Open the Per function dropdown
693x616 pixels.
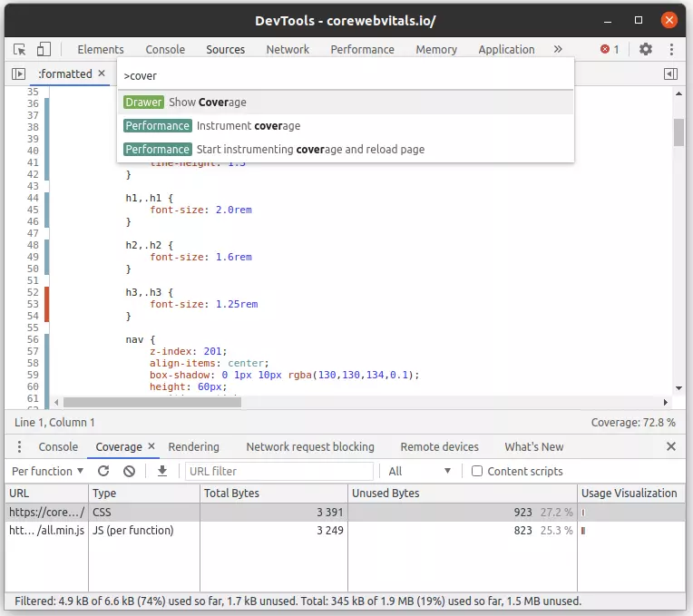click(x=47, y=471)
